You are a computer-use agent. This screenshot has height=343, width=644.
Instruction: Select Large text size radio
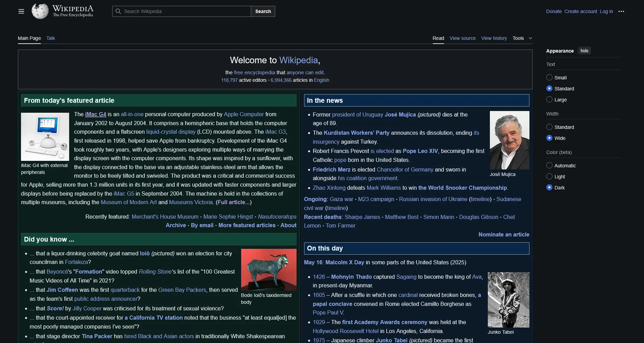tap(549, 100)
